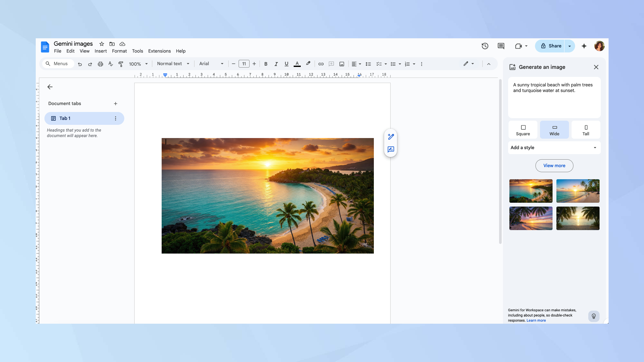
Task: Select the Tall aspect ratio option
Action: (x=586, y=130)
